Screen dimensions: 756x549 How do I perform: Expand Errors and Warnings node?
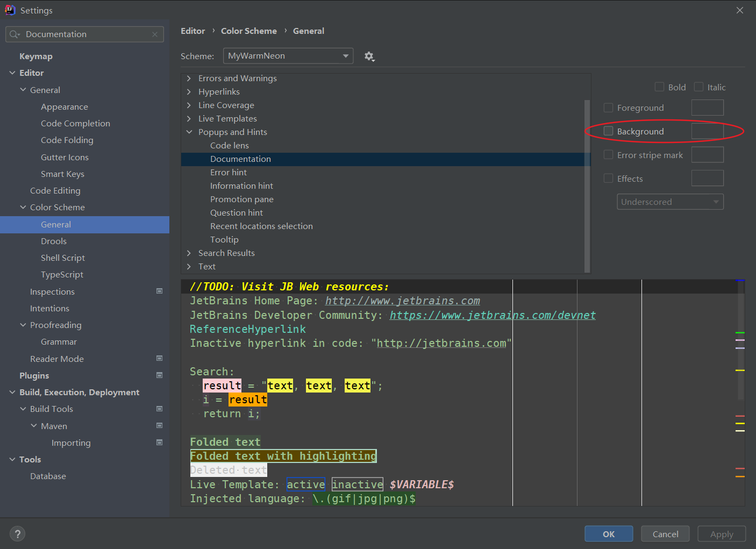point(189,79)
